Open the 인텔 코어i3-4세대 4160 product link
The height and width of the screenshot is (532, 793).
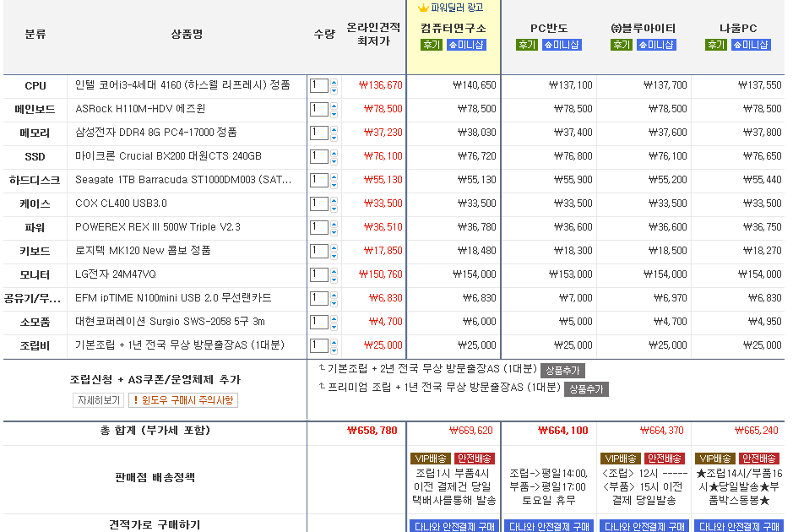tap(182, 85)
